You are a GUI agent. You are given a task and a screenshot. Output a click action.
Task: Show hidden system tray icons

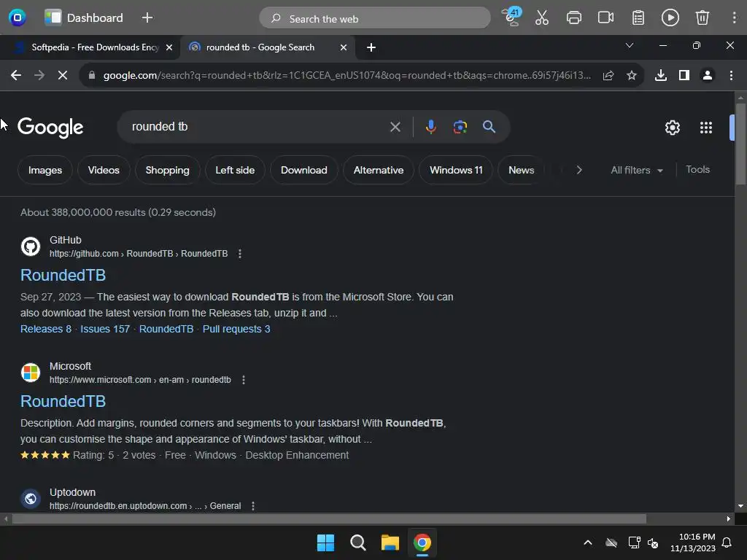(588, 542)
